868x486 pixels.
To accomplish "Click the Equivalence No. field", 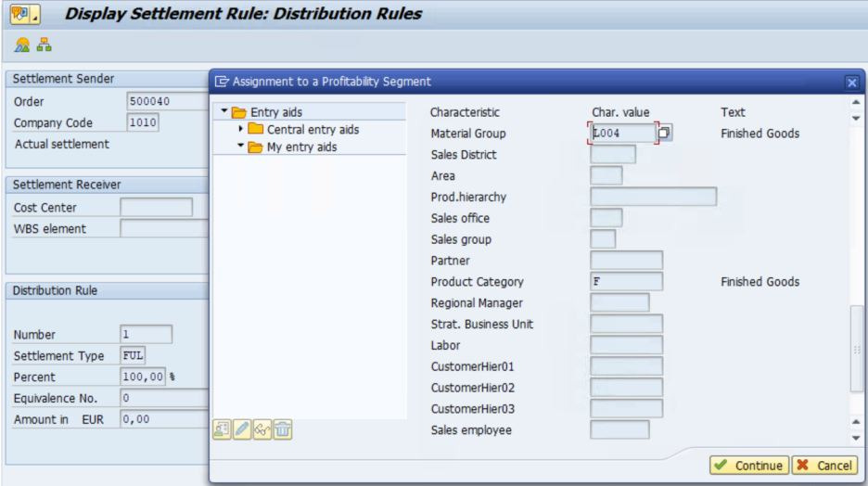I will (164, 398).
